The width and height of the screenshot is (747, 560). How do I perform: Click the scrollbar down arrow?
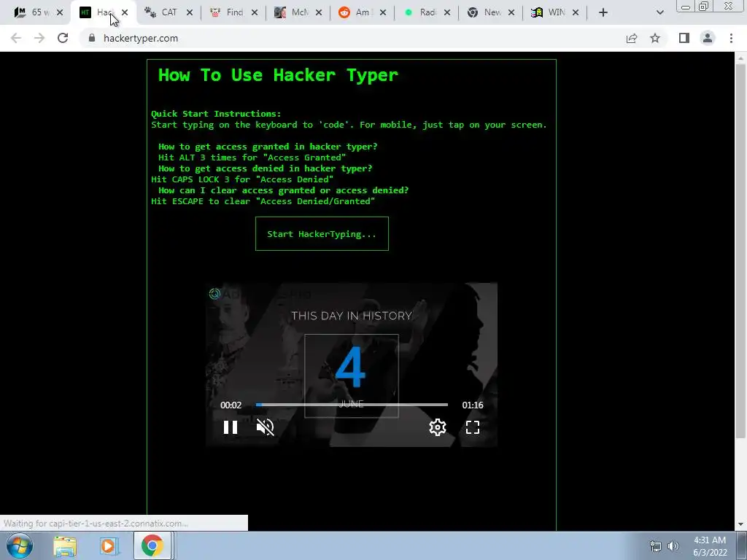[x=740, y=524]
